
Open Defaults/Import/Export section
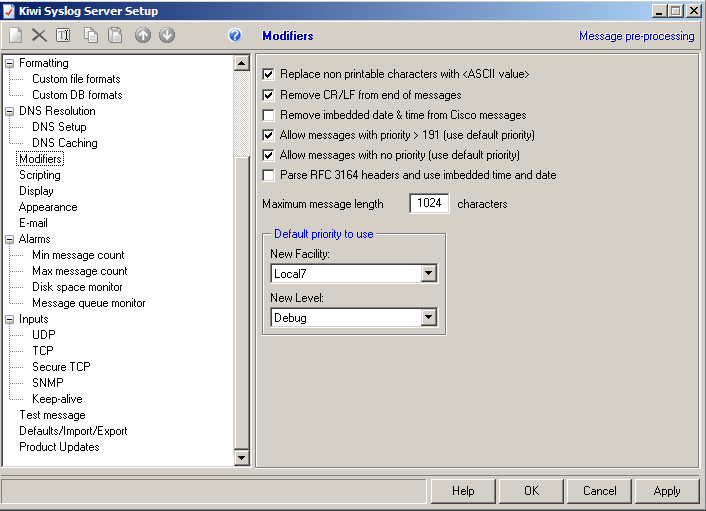coord(73,431)
